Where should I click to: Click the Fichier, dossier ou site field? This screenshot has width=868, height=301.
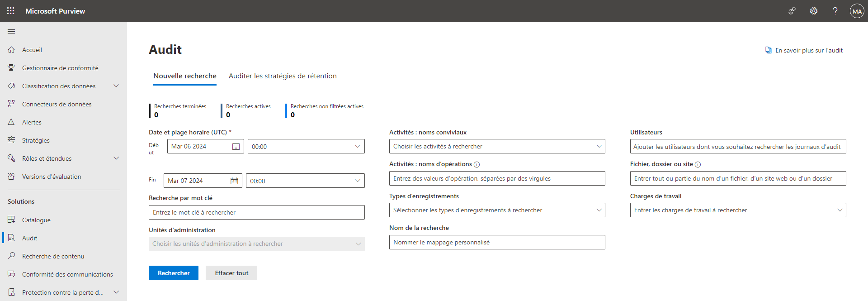(738, 178)
